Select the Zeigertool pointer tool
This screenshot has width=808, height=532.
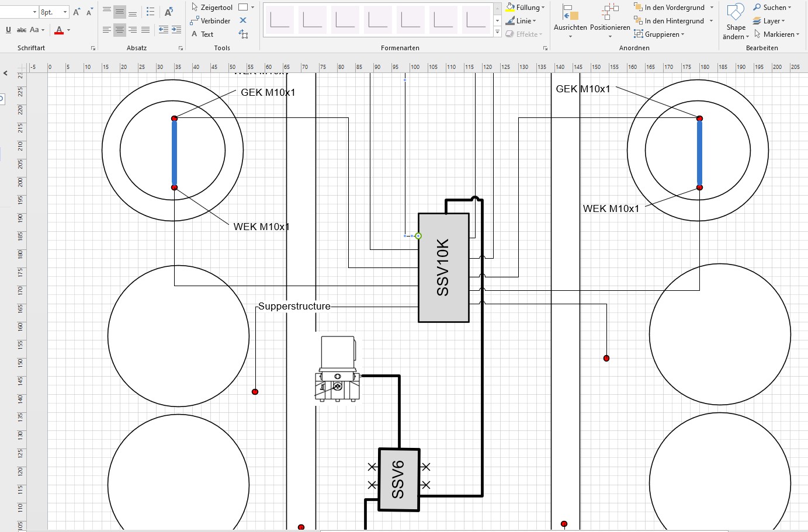coord(212,8)
